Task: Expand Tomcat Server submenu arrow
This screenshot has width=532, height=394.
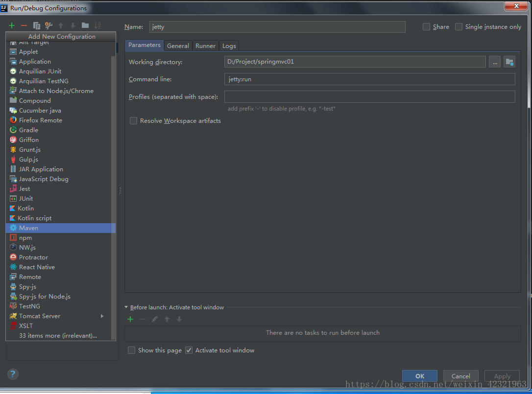Action: tap(102, 316)
